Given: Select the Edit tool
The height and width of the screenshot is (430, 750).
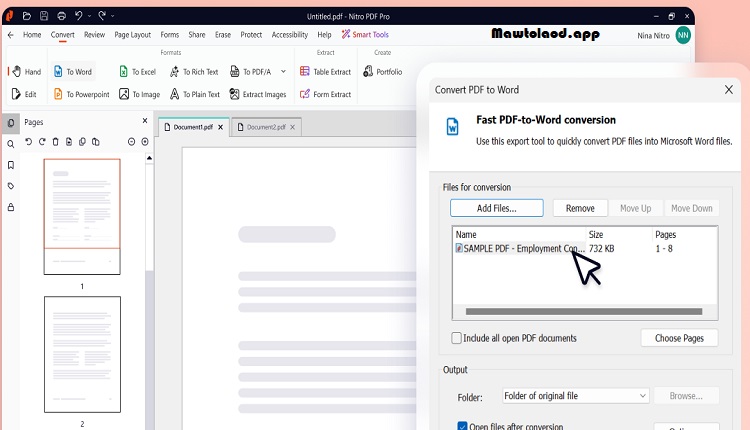Looking at the screenshot, I should 24,94.
